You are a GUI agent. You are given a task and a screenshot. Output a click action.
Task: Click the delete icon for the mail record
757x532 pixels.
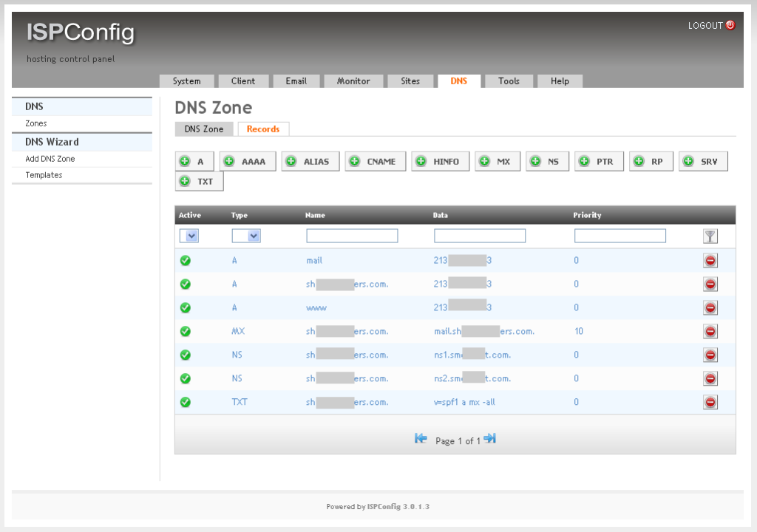(710, 261)
